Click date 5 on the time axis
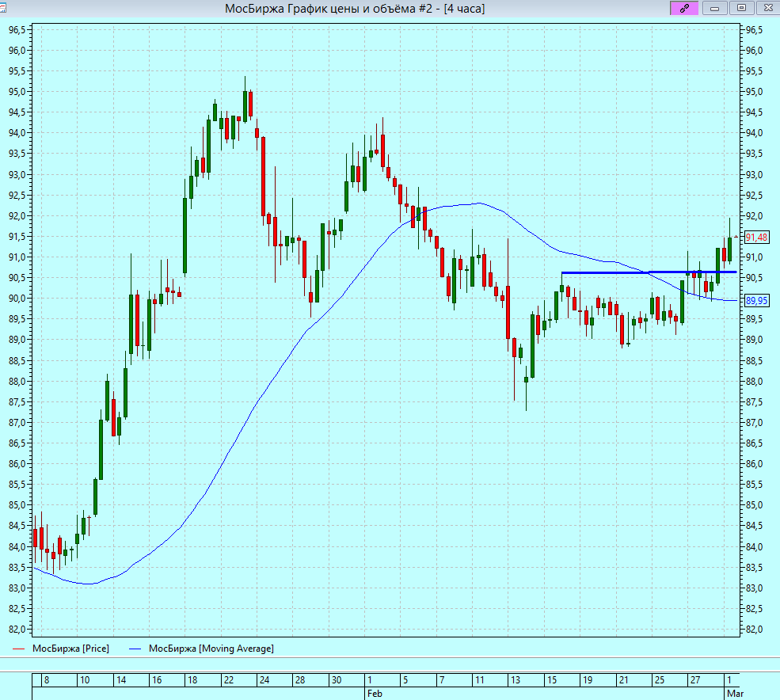780x700 pixels. click(x=405, y=680)
